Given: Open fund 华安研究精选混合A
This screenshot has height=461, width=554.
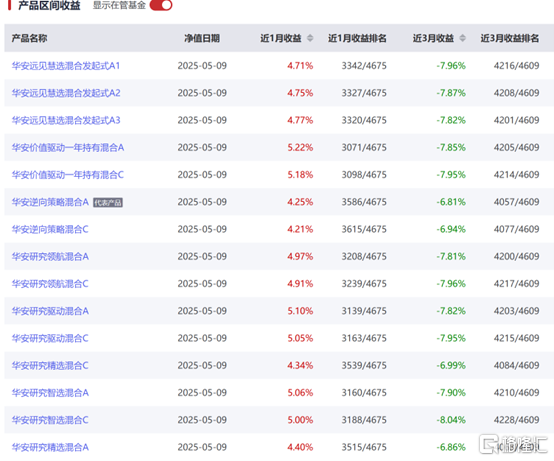Looking at the screenshot, I should pyautogui.click(x=50, y=447).
